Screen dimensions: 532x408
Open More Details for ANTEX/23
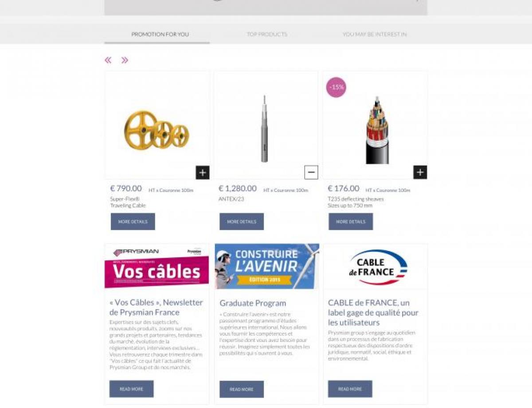click(242, 221)
